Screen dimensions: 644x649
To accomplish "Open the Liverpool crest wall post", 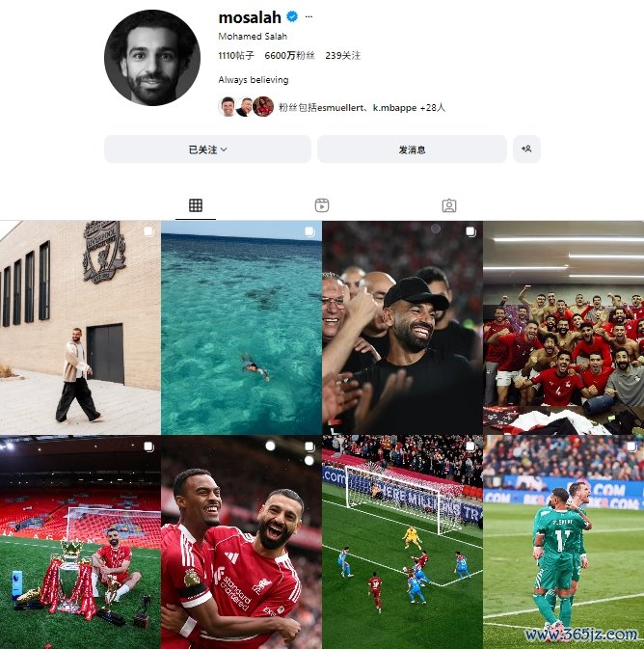I will [x=80, y=328].
